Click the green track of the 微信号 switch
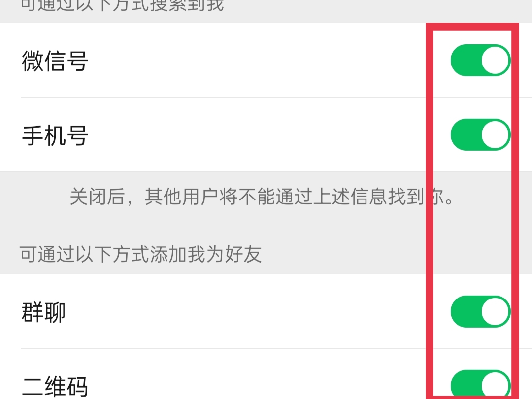 point(465,61)
